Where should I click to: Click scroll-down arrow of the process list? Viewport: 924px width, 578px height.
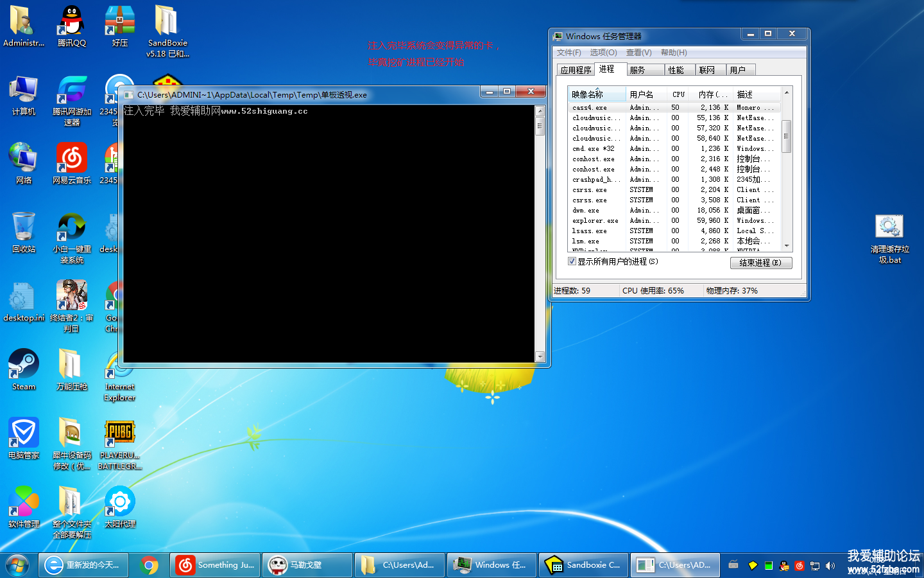pyautogui.click(x=786, y=246)
